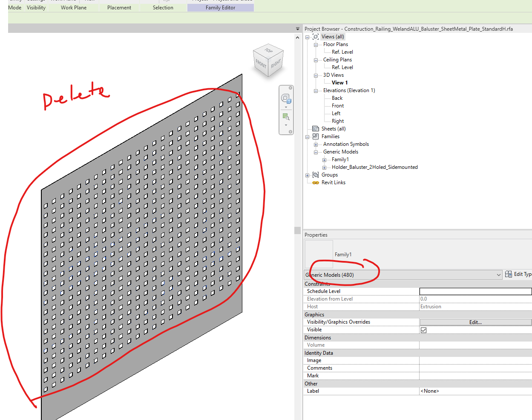The height and width of the screenshot is (420, 532).
Task: Click the Edit Type button
Action: pyautogui.click(x=518, y=274)
